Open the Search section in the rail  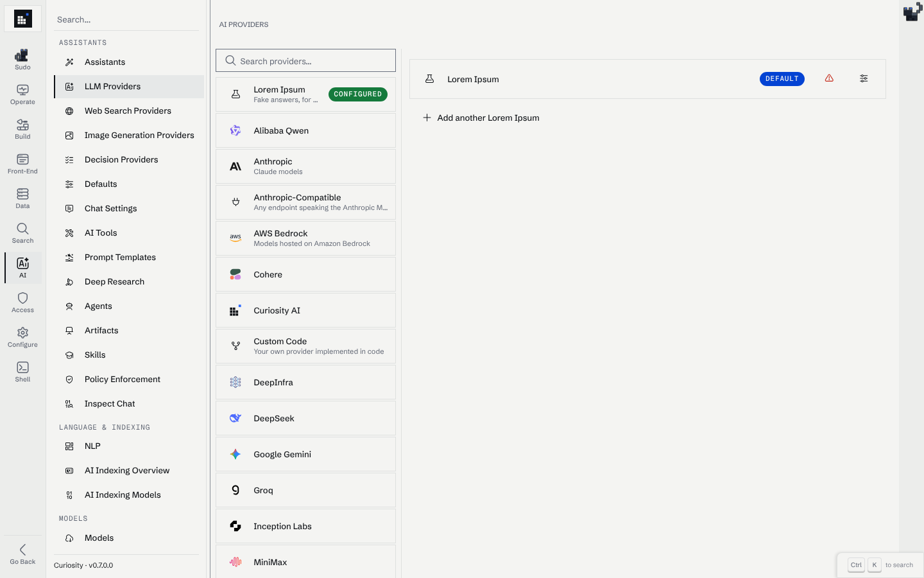click(22, 232)
